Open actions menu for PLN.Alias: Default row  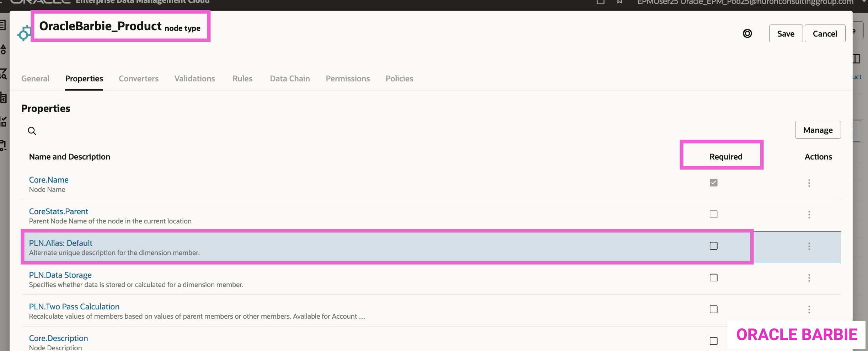[x=809, y=246]
